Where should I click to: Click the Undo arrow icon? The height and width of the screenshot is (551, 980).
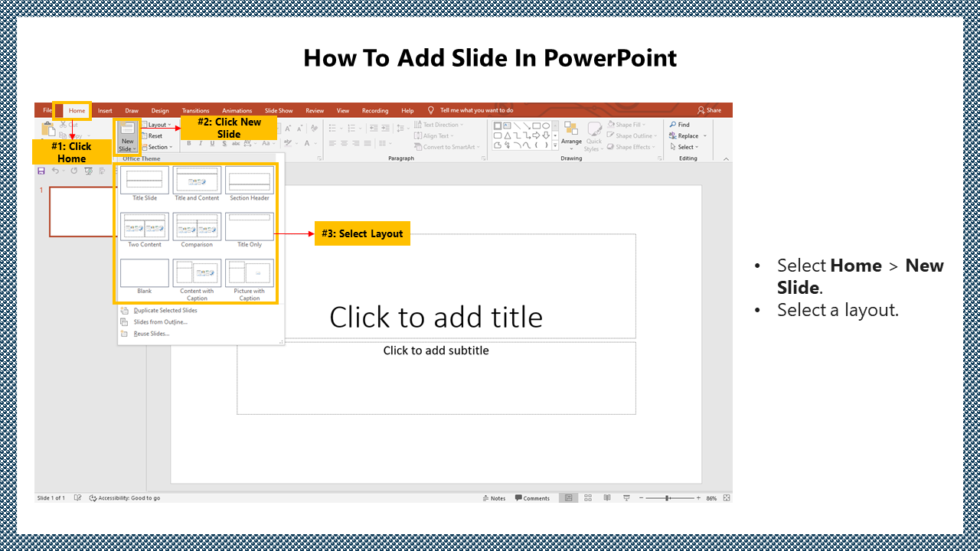click(55, 171)
